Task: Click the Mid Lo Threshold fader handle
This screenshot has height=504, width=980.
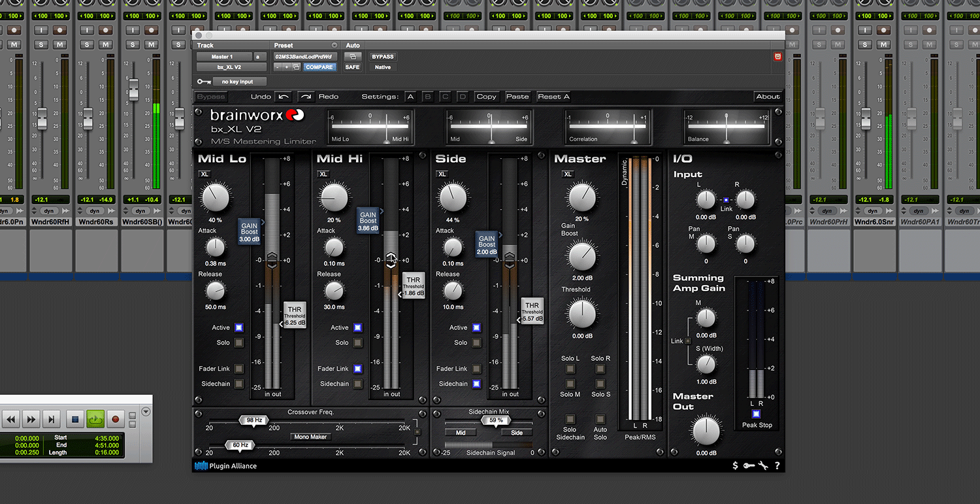Action: click(x=293, y=316)
